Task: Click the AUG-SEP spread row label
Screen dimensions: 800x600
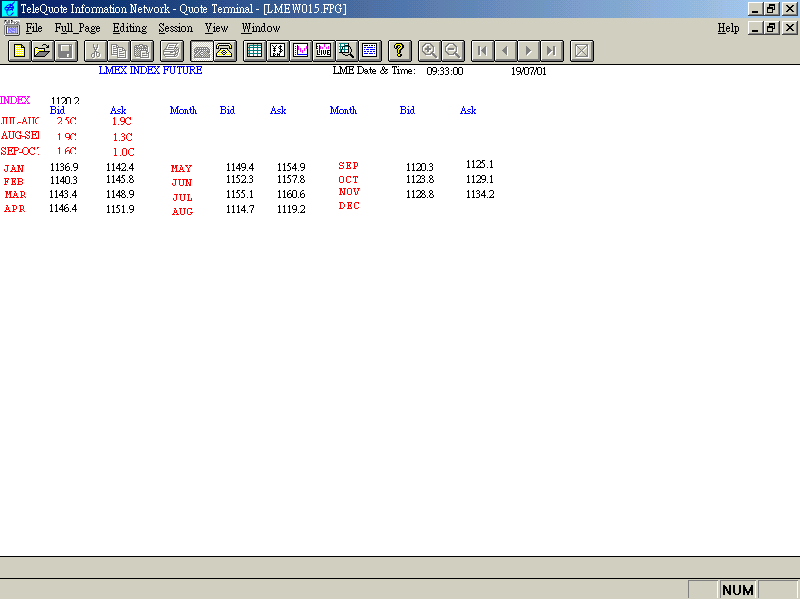Action: point(20,135)
